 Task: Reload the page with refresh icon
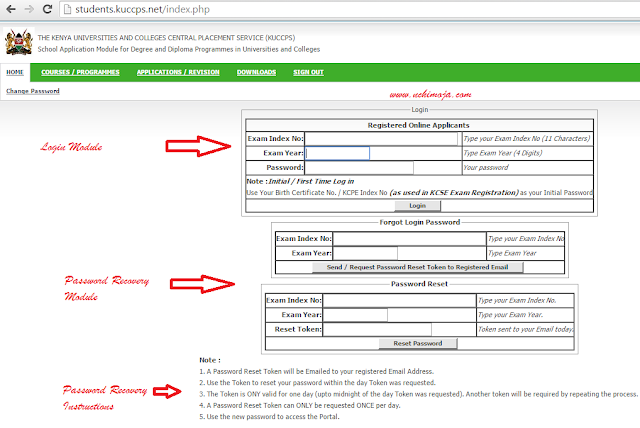click(x=47, y=9)
